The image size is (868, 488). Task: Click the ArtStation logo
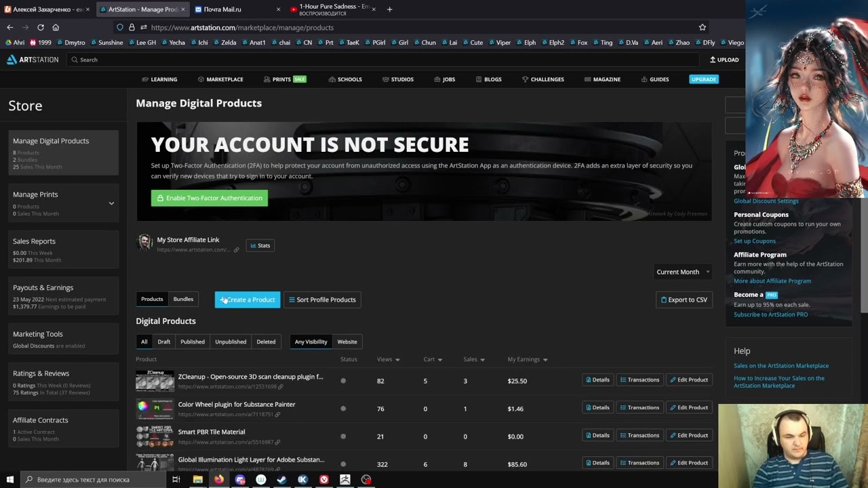(x=33, y=60)
